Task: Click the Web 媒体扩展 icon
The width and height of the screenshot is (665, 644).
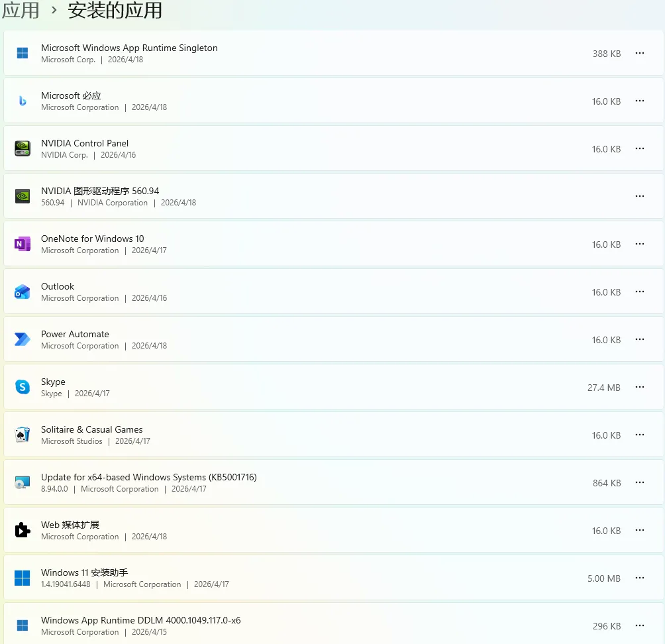Action: pos(22,530)
